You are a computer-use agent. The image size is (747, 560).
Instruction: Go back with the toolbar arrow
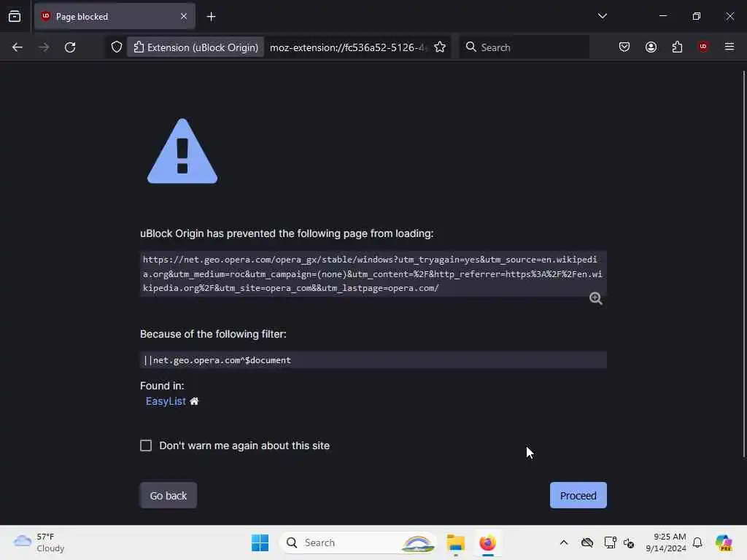[18, 47]
